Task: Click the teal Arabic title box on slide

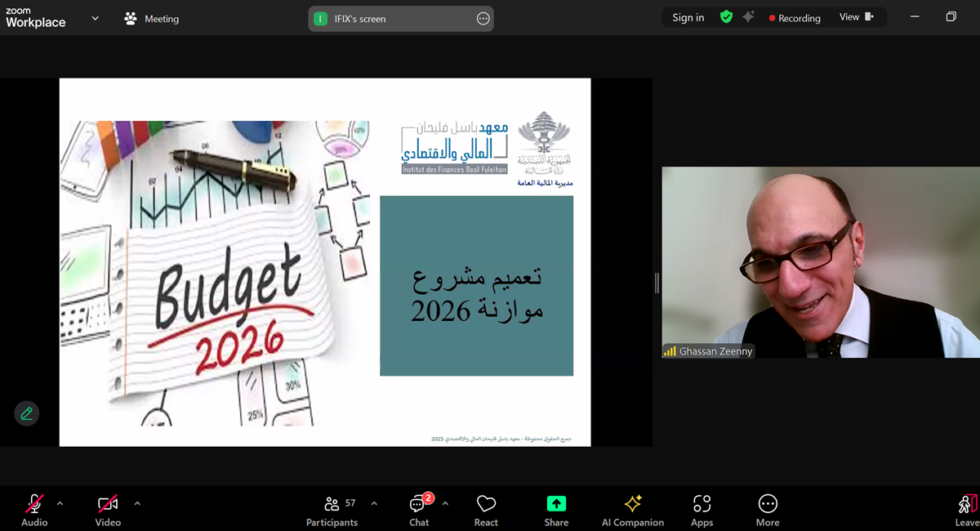Action: (x=477, y=286)
